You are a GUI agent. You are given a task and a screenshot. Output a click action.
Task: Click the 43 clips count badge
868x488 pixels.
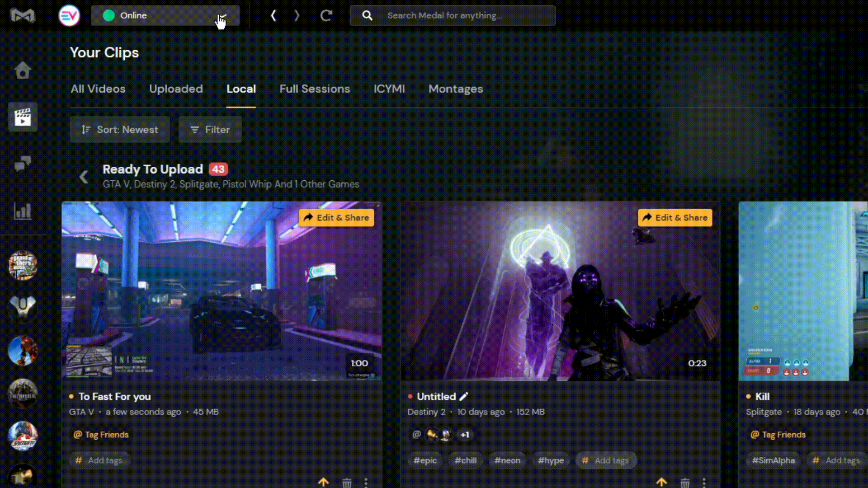[x=218, y=169]
